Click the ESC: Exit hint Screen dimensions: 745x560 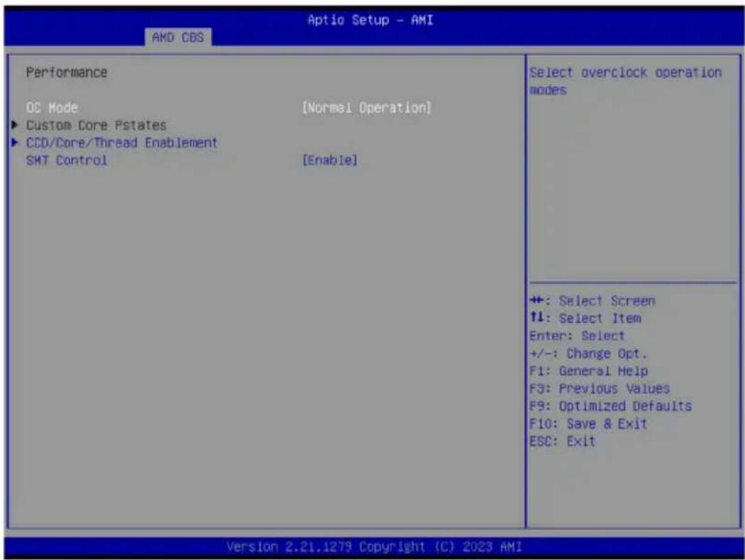coord(563,441)
